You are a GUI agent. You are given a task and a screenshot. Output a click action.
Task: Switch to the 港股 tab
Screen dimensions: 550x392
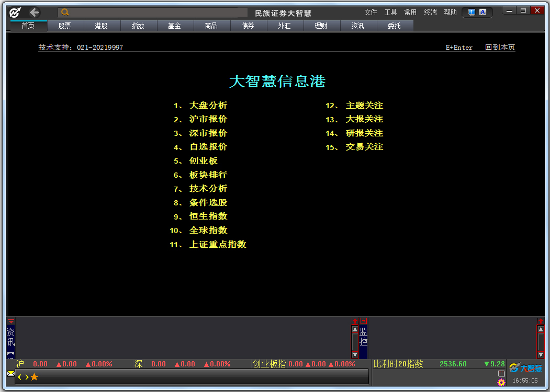click(102, 26)
